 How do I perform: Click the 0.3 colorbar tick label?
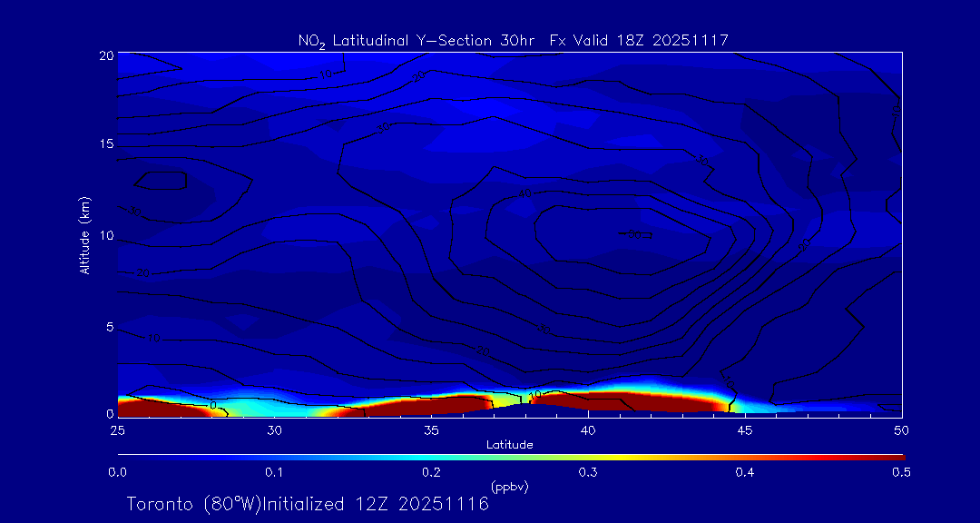point(588,472)
